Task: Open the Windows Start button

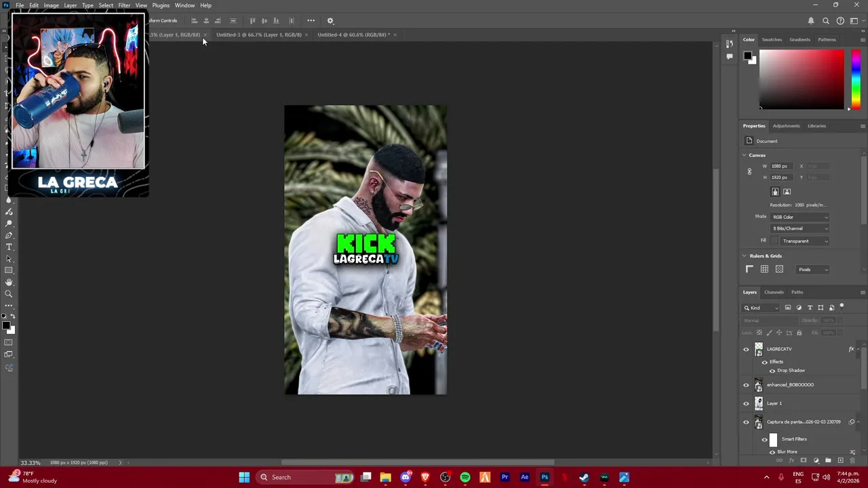Action: tap(244, 477)
